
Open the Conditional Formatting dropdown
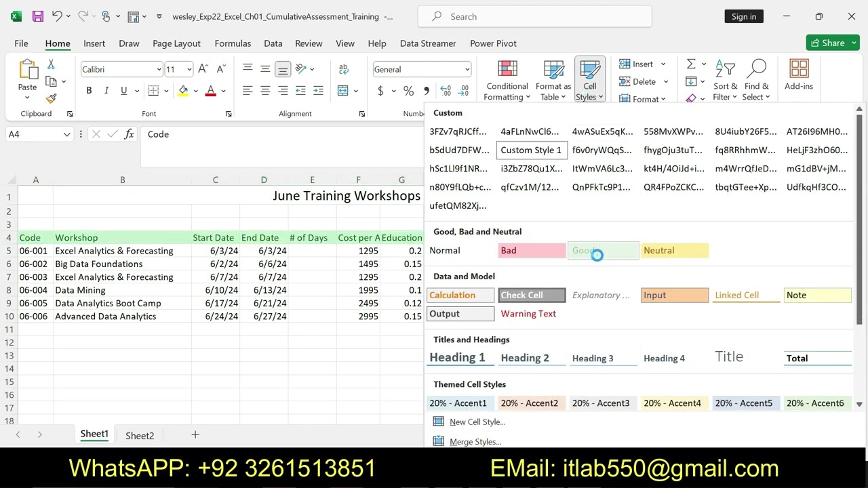(x=507, y=80)
